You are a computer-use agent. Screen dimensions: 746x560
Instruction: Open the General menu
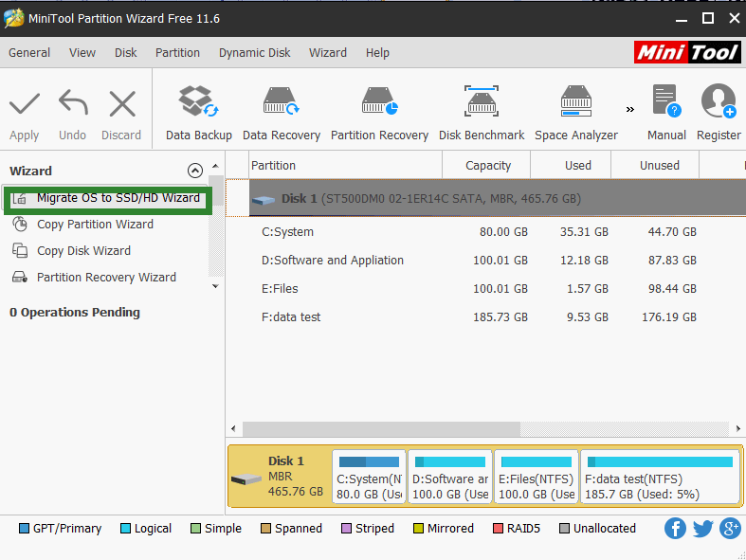29,52
